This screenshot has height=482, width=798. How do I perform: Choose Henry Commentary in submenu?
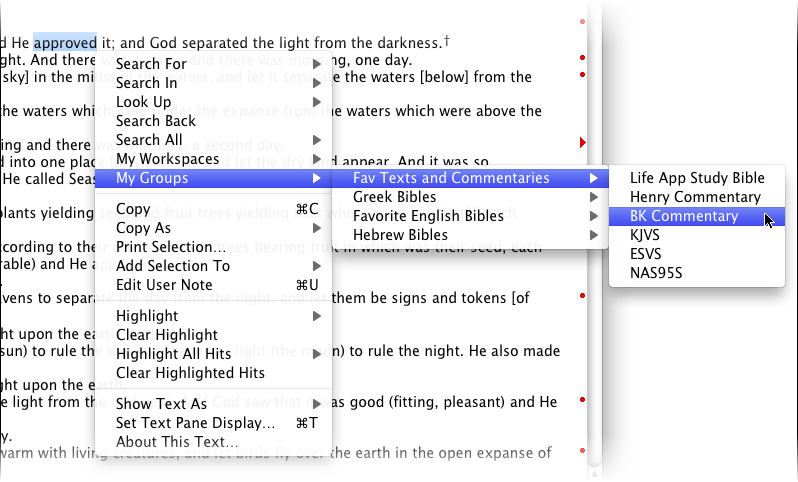[695, 197]
